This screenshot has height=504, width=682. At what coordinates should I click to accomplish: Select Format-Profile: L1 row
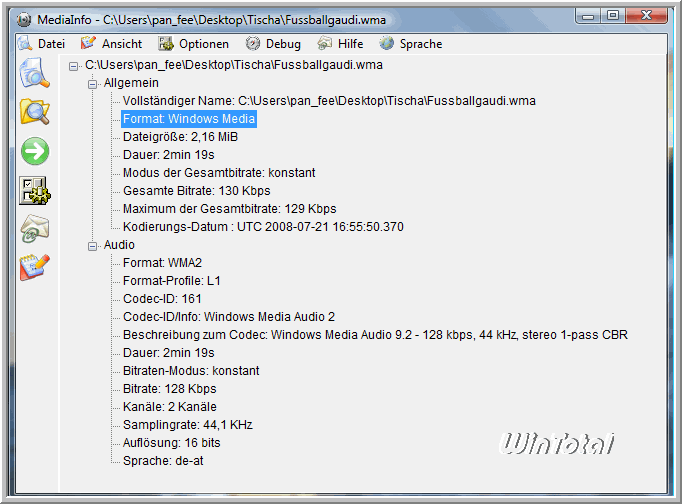(x=172, y=281)
